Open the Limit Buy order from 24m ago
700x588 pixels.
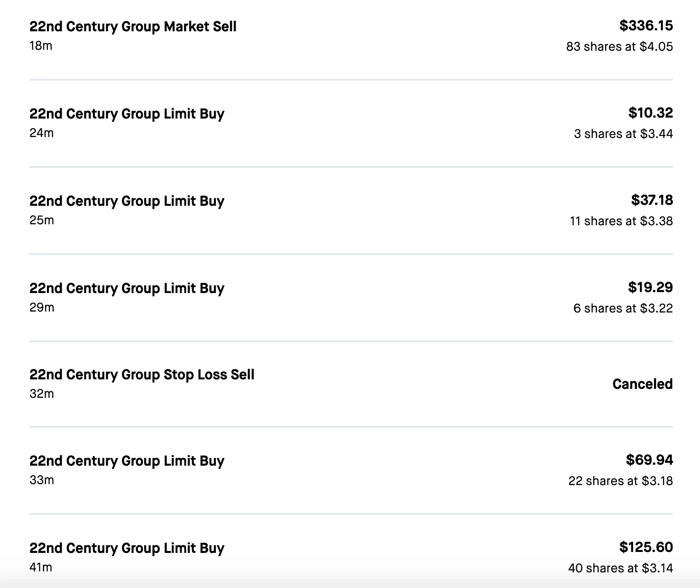point(127,114)
